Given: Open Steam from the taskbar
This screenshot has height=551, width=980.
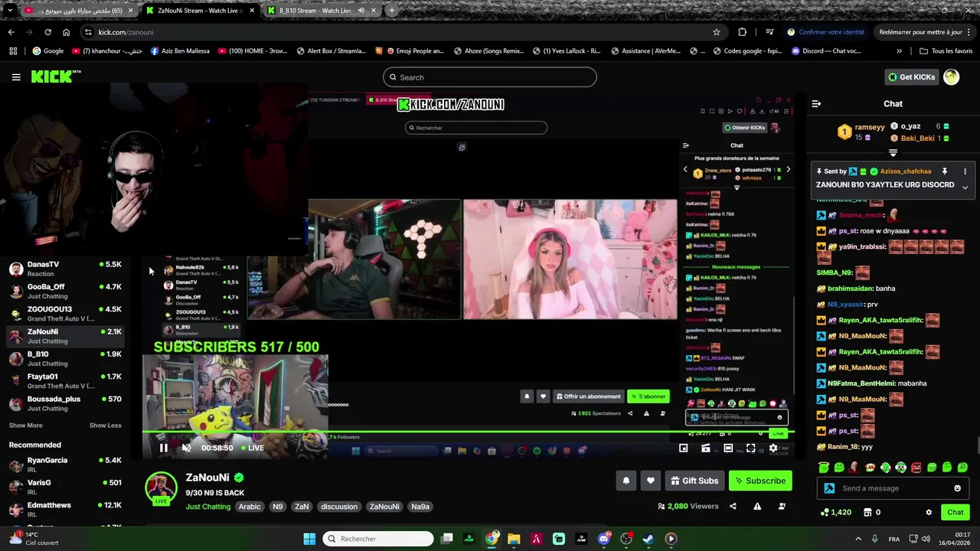Looking at the screenshot, I should click(648, 539).
